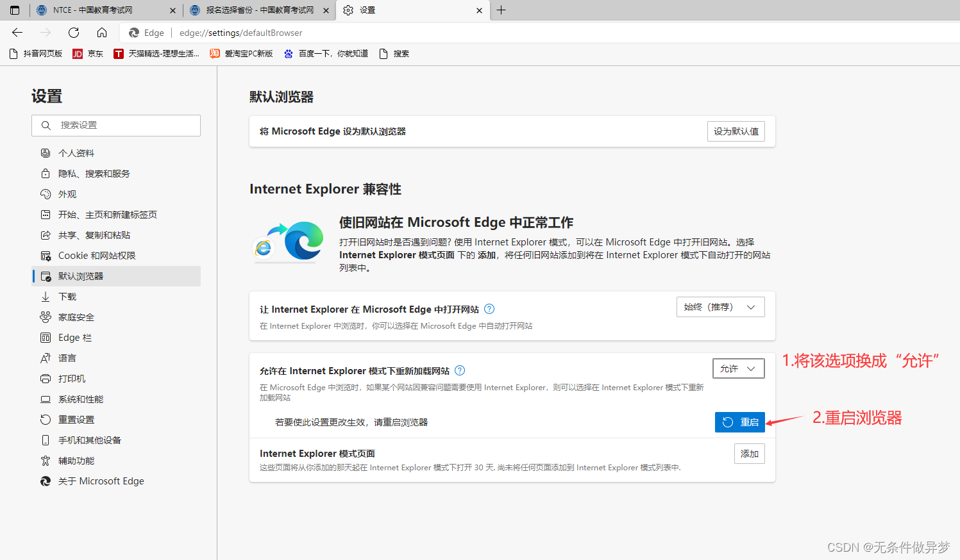The height and width of the screenshot is (560, 960).
Task: Open 开始、主页和新建标签页 section
Action: click(x=116, y=215)
